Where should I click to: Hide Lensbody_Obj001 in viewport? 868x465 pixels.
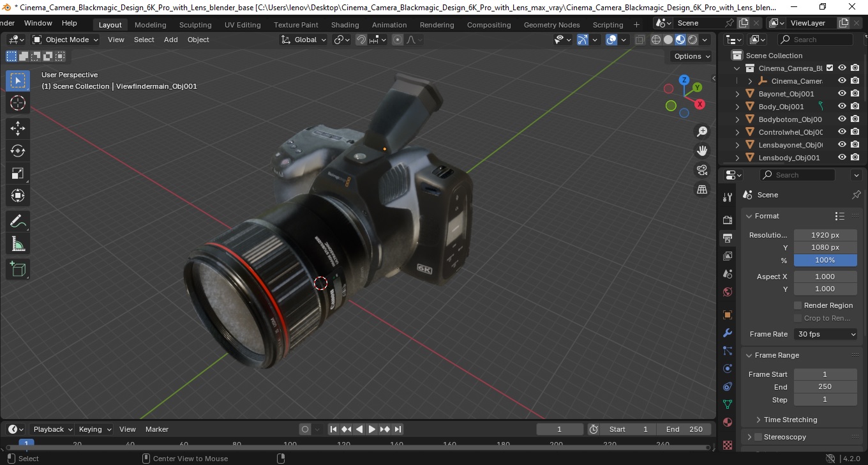point(842,158)
